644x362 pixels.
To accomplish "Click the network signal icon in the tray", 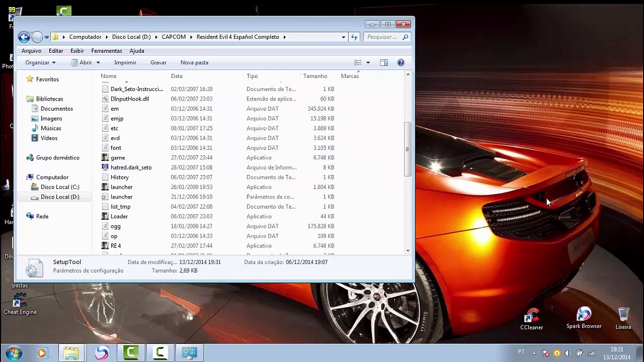I will [x=591, y=353].
